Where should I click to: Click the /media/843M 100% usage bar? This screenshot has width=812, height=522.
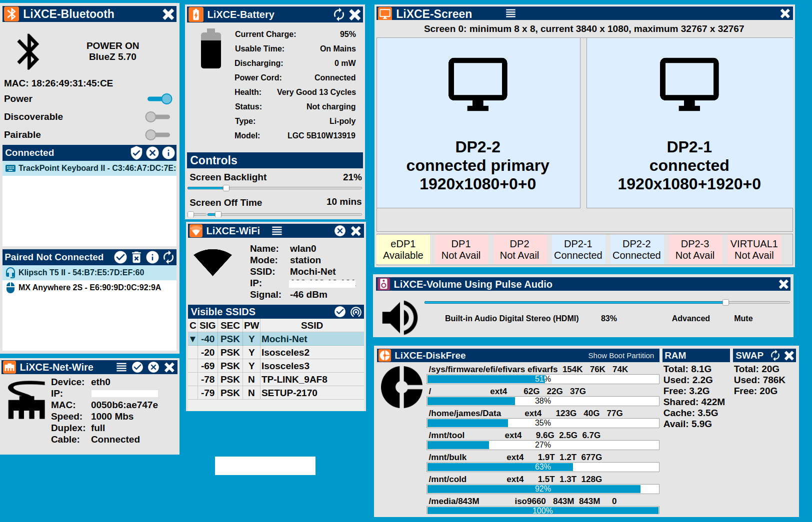click(543, 511)
